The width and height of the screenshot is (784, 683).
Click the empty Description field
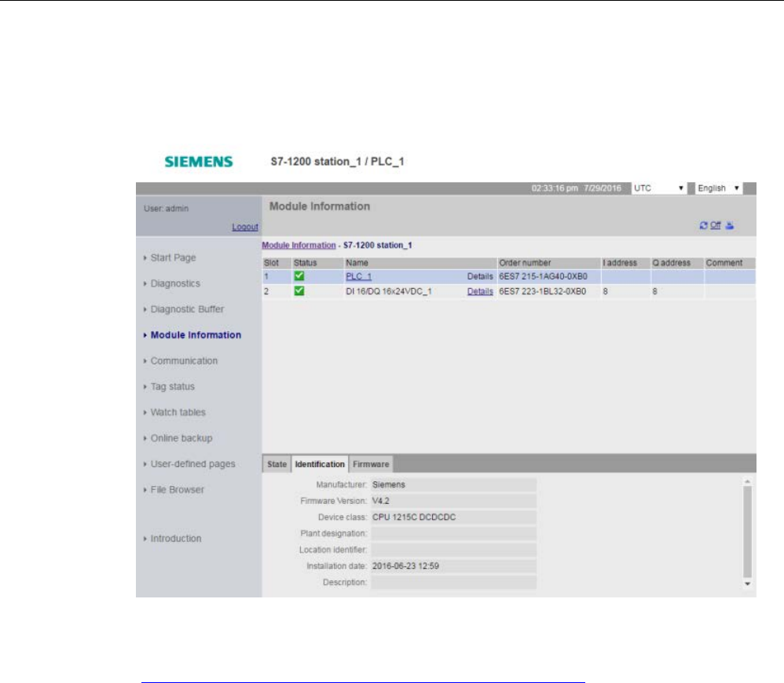[453, 582]
